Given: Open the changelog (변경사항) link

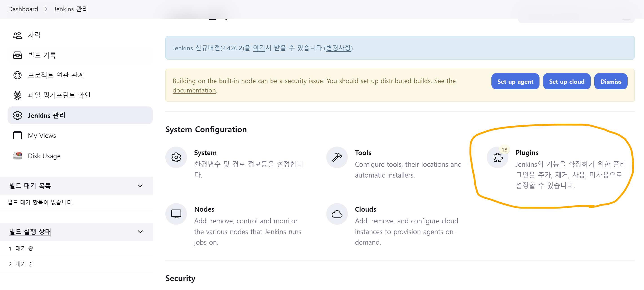Looking at the screenshot, I should point(338,48).
